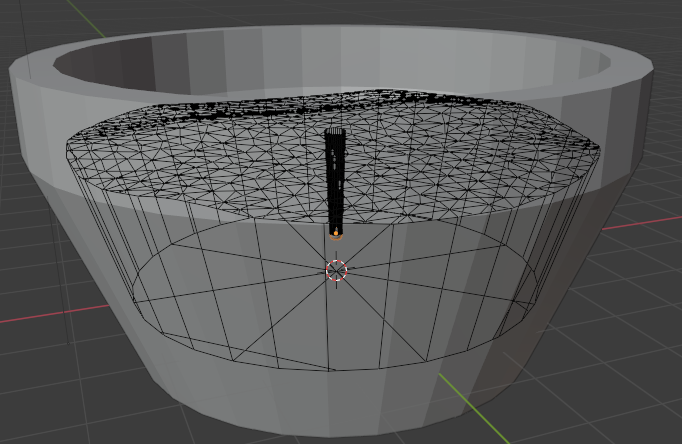Click the red-white 3D cursor crosshair
Image resolution: width=682 pixels, height=444 pixels.
click(337, 270)
